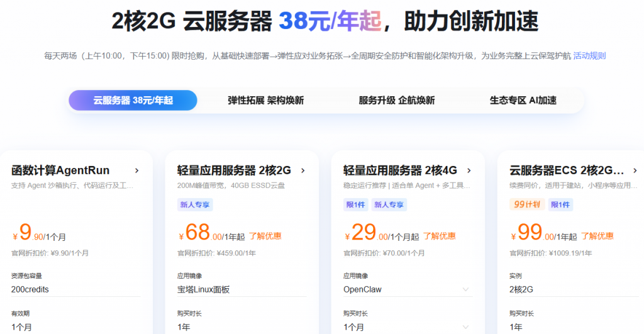The height and width of the screenshot is (334, 644).
Task: Click the ¥29.00/1个月起 price
Action: point(382,233)
